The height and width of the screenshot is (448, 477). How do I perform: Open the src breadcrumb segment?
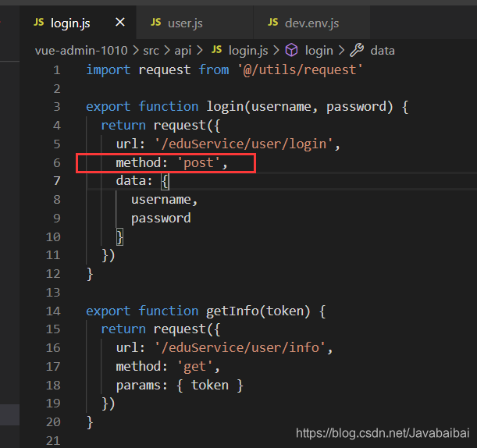(x=151, y=51)
